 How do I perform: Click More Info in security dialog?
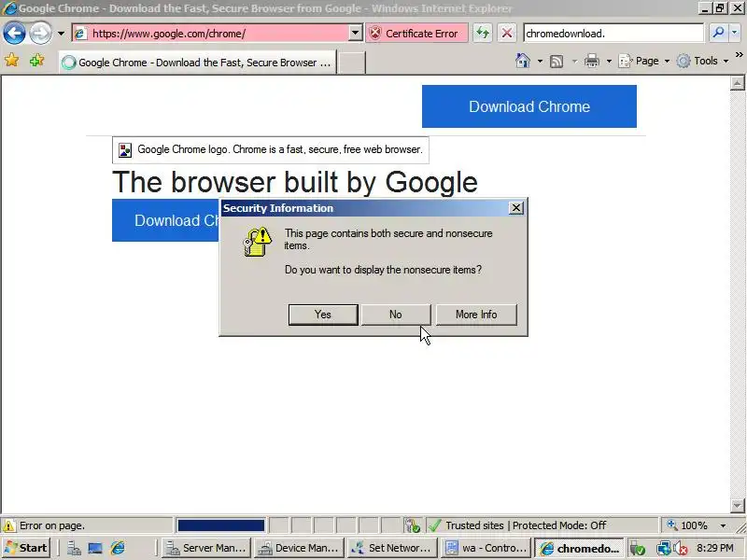click(x=476, y=315)
